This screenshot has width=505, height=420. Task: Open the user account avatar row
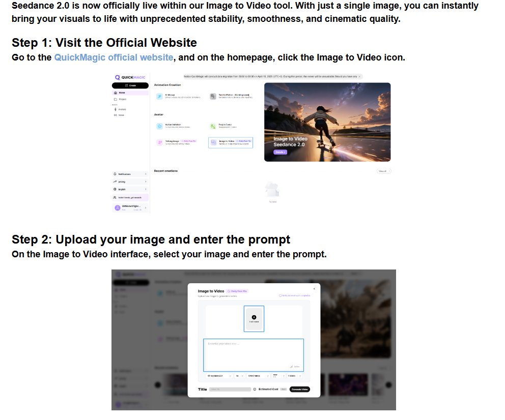(130, 208)
